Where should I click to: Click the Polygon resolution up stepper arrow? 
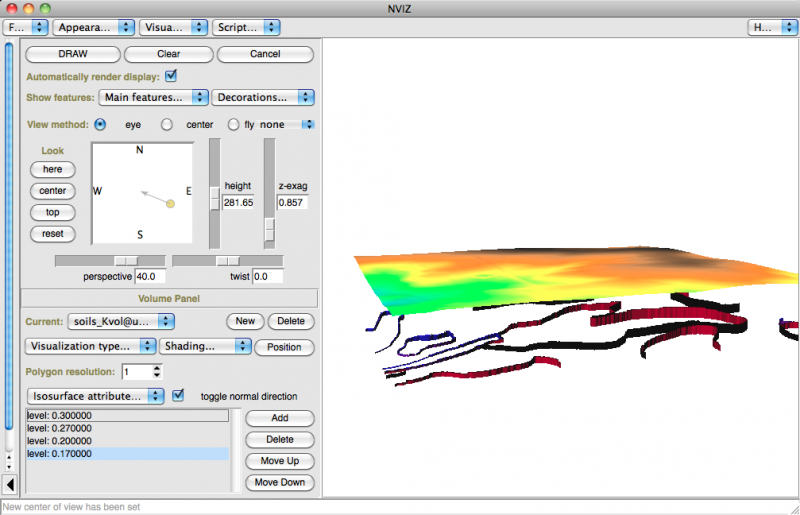[x=158, y=368]
